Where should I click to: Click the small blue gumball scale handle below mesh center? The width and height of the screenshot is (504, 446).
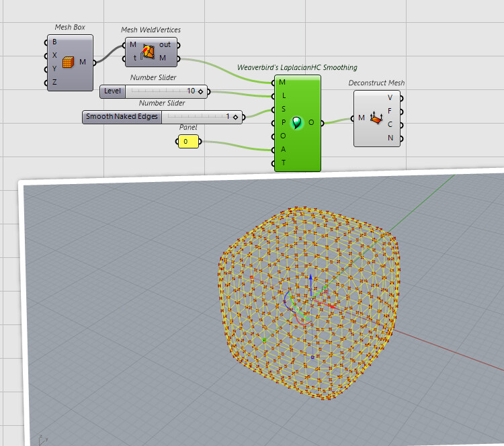312,357
